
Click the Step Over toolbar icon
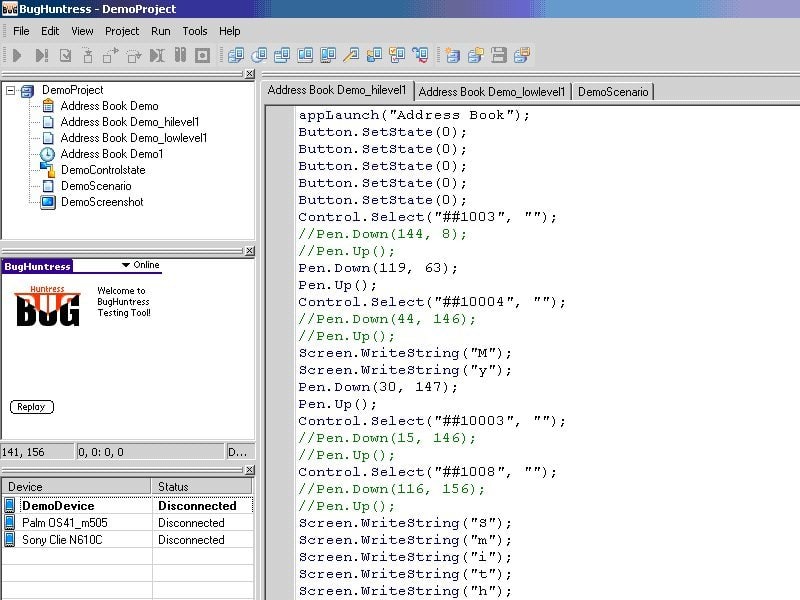point(134,55)
